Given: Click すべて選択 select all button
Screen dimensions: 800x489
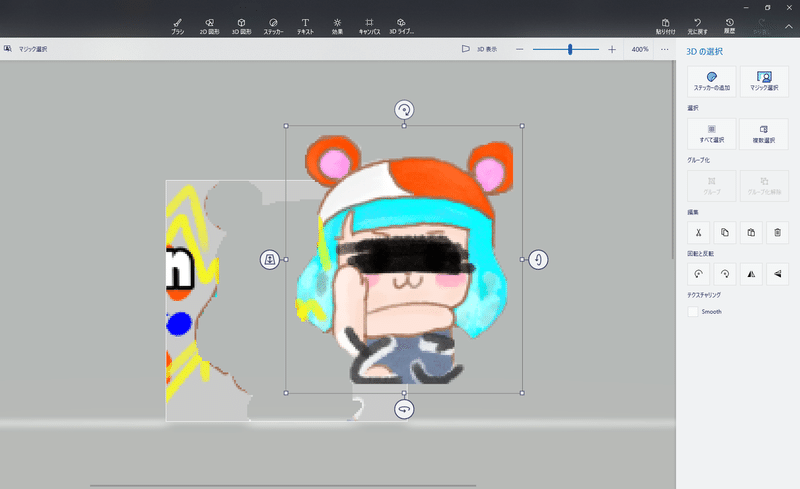Looking at the screenshot, I should pos(712,134).
